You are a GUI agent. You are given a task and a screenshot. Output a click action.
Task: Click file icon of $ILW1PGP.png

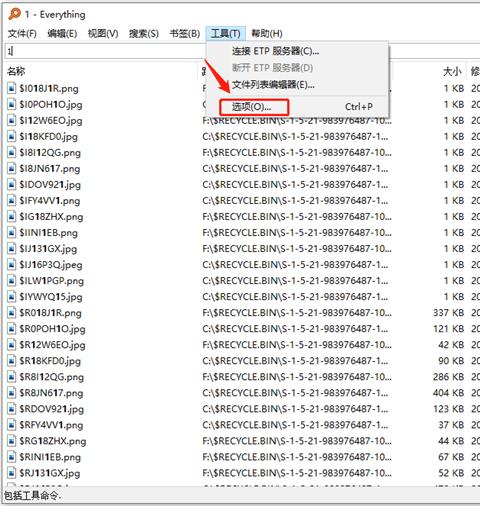(12, 280)
